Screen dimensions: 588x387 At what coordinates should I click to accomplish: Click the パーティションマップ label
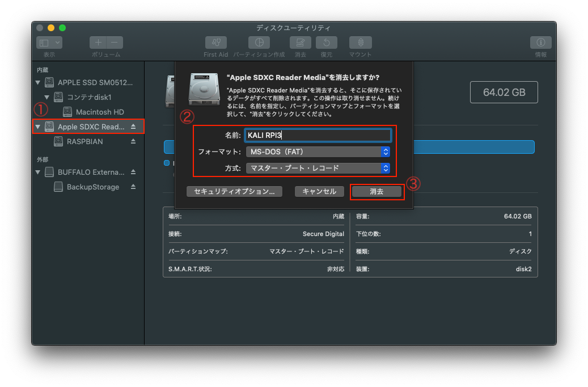click(198, 251)
